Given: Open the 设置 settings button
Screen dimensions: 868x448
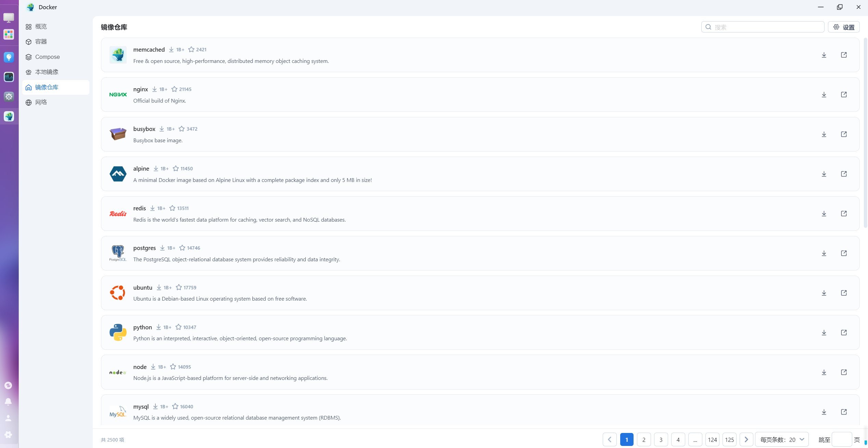Looking at the screenshot, I should click(844, 27).
